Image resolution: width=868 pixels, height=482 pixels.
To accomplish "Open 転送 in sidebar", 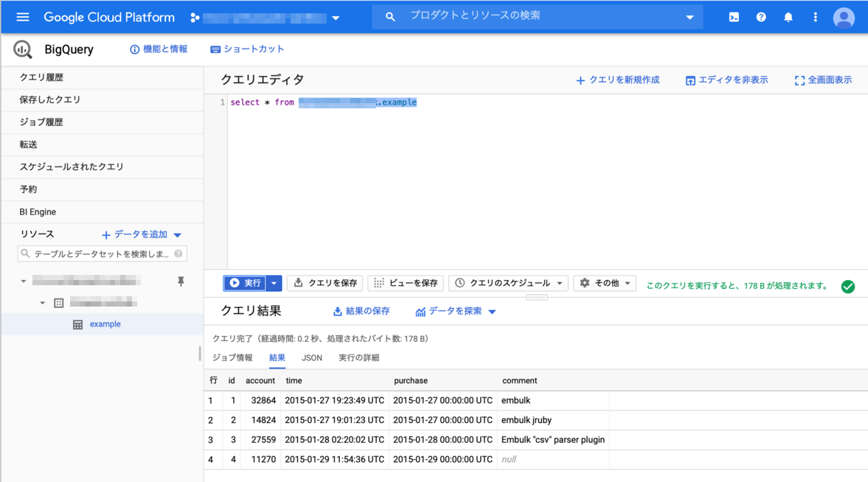I will tap(103, 144).
